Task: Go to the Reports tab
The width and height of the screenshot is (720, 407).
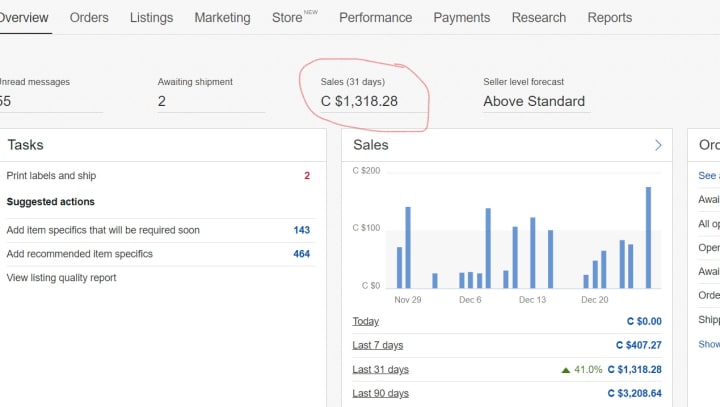Action: (610, 17)
